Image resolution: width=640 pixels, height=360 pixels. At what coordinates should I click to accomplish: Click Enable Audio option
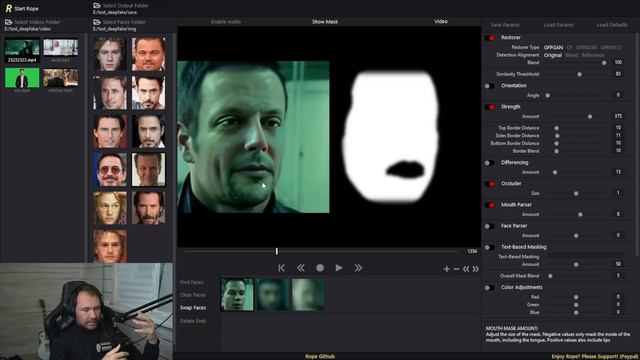pos(226,22)
